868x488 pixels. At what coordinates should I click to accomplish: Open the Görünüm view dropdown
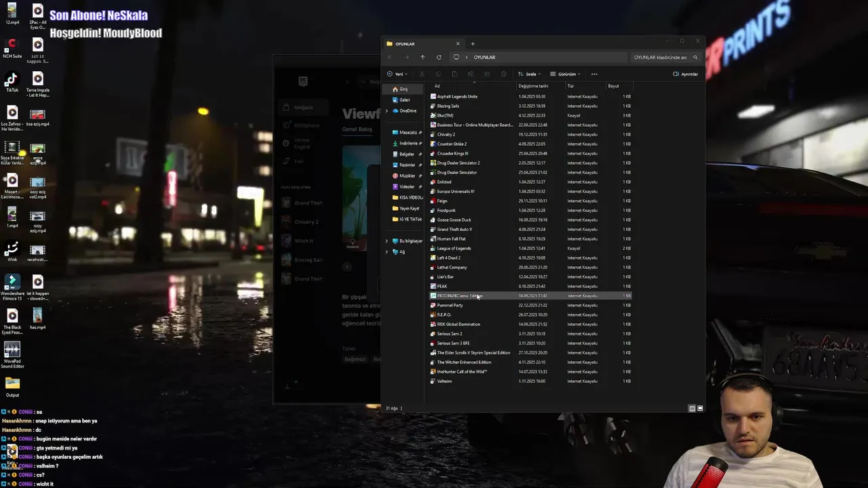566,74
